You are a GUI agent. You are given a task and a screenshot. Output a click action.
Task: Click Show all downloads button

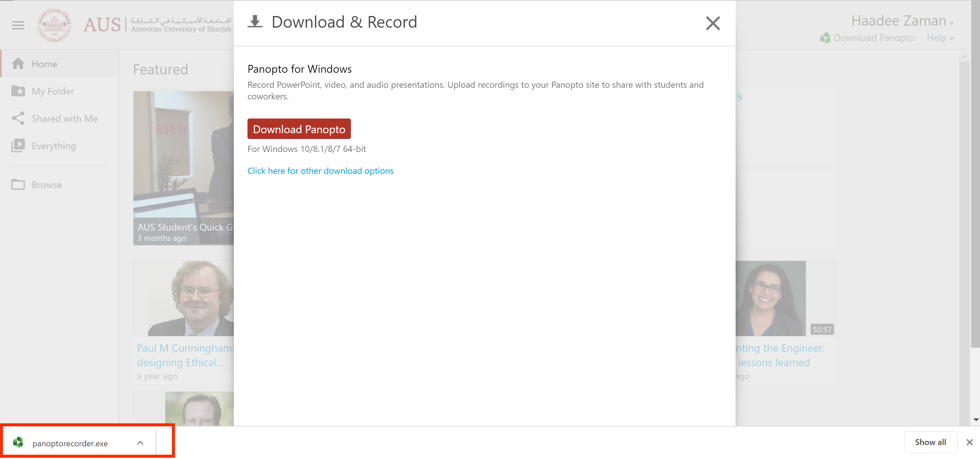click(930, 442)
